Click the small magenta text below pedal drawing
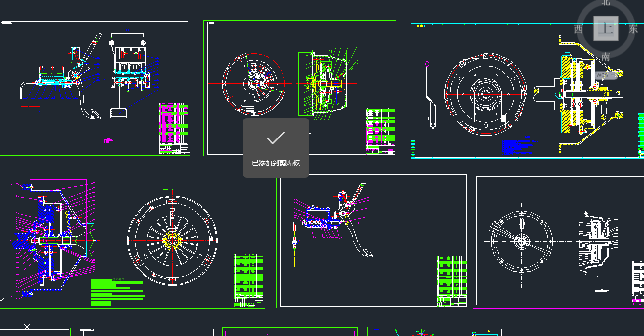The height and width of the screenshot is (336, 644). [108, 140]
